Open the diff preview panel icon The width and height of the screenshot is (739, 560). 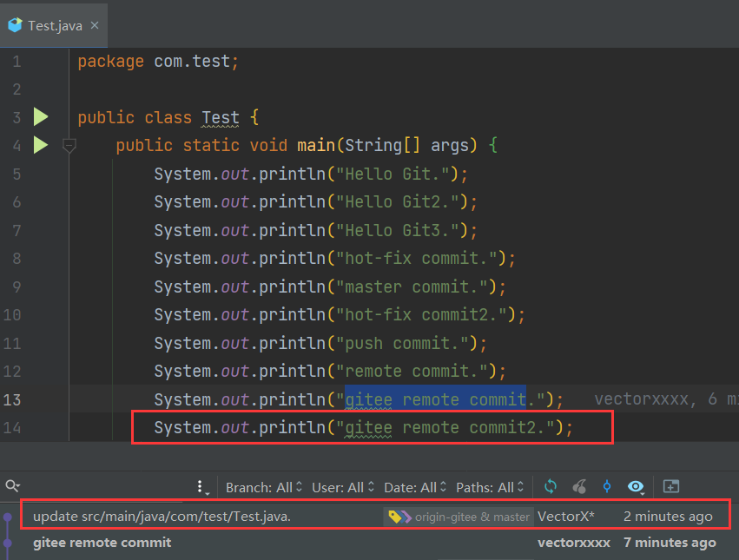tap(671, 486)
